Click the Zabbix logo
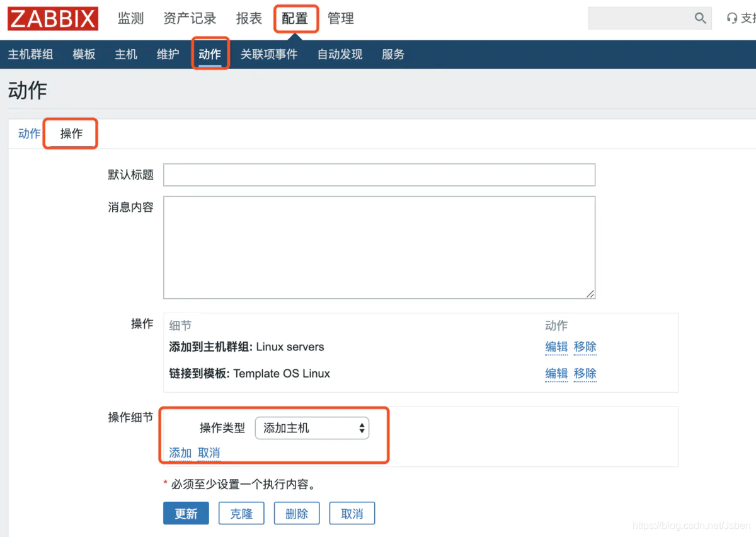The height and width of the screenshot is (537, 756). pyautogui.click(x=53, y=19)
